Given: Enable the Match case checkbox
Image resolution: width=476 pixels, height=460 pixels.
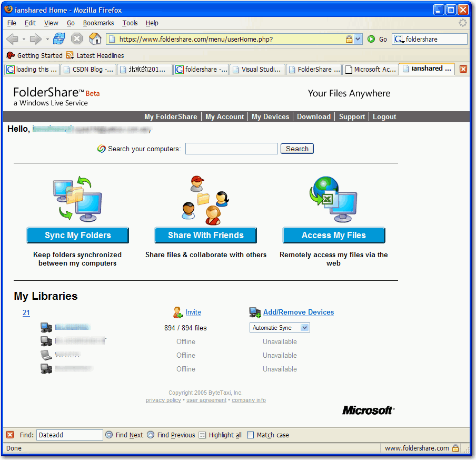Looking at the screenshot, I should point(251,435).
